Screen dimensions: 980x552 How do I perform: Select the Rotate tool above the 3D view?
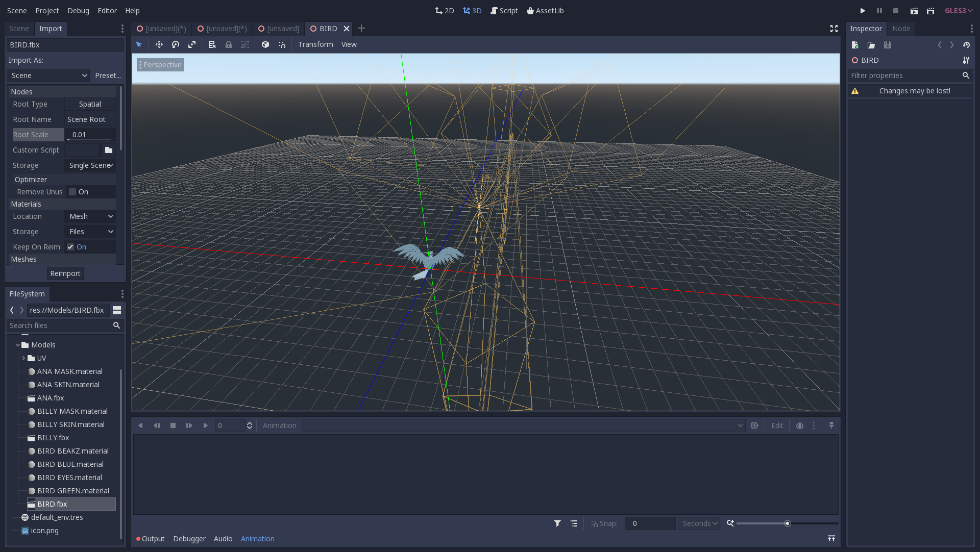(176, 44)
